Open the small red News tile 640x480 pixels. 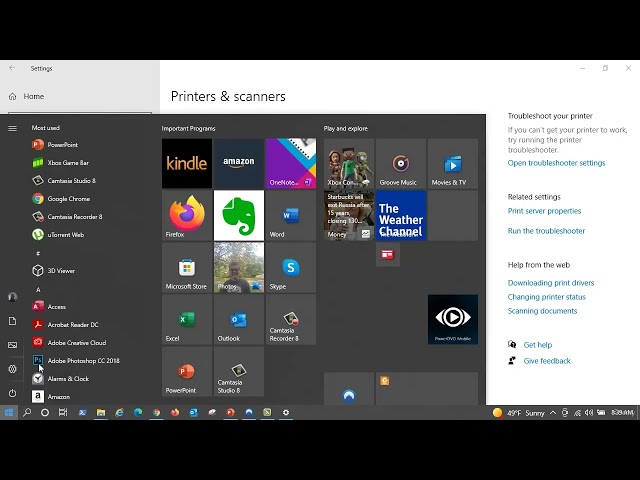(387, 254)
